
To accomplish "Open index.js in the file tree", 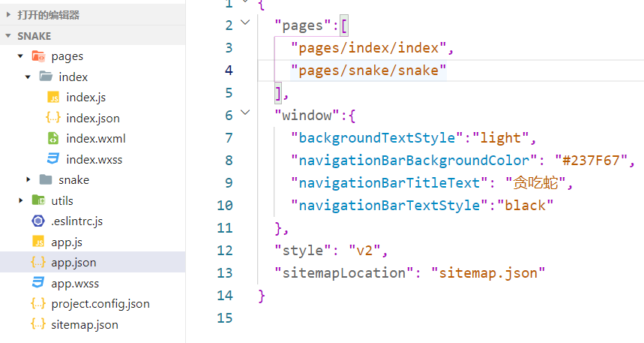I will point(85,98).
